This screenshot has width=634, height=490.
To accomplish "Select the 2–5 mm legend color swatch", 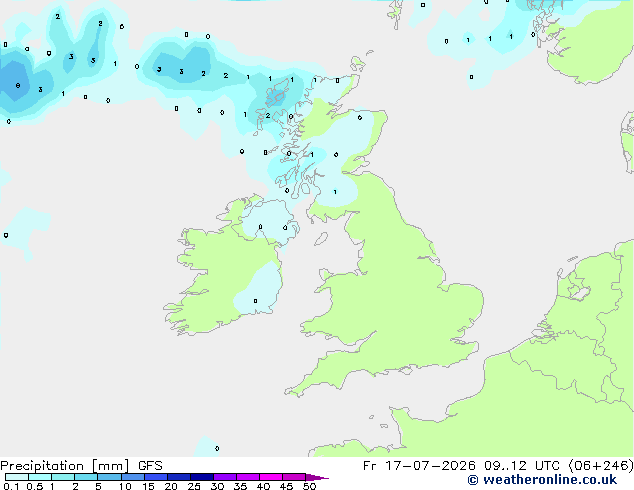I will (86, 477).
